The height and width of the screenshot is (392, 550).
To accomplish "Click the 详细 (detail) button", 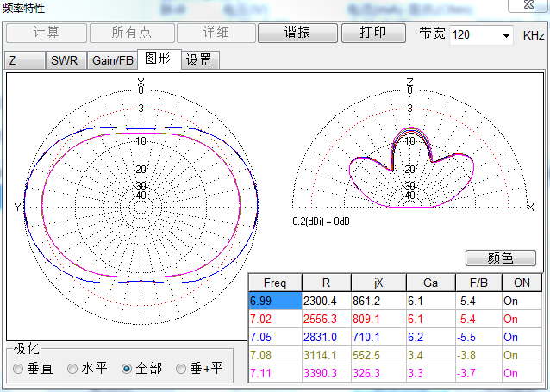I will coord(216,34).
